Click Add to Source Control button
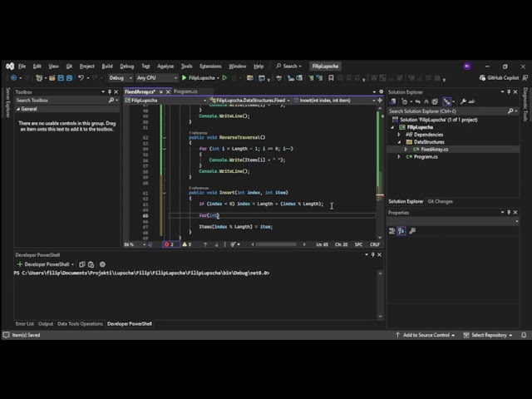Image resolution: width=532 pixels, height=399 pixels. (426, 335)
